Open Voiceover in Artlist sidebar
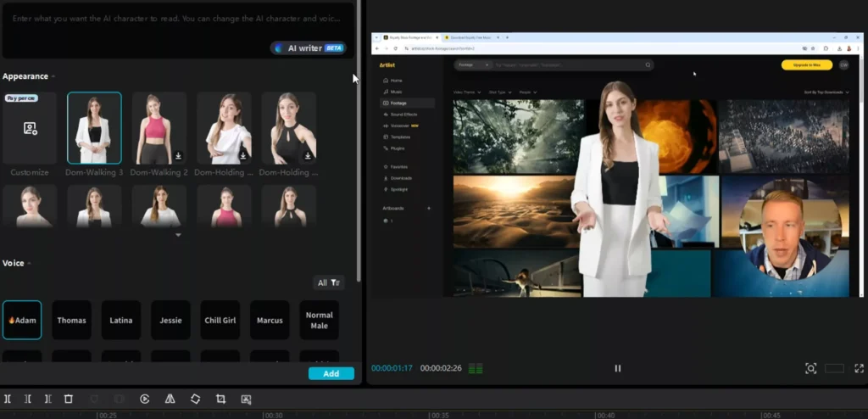Image resolution: width=868 pixels, height=419 pixels. (400, 126)
